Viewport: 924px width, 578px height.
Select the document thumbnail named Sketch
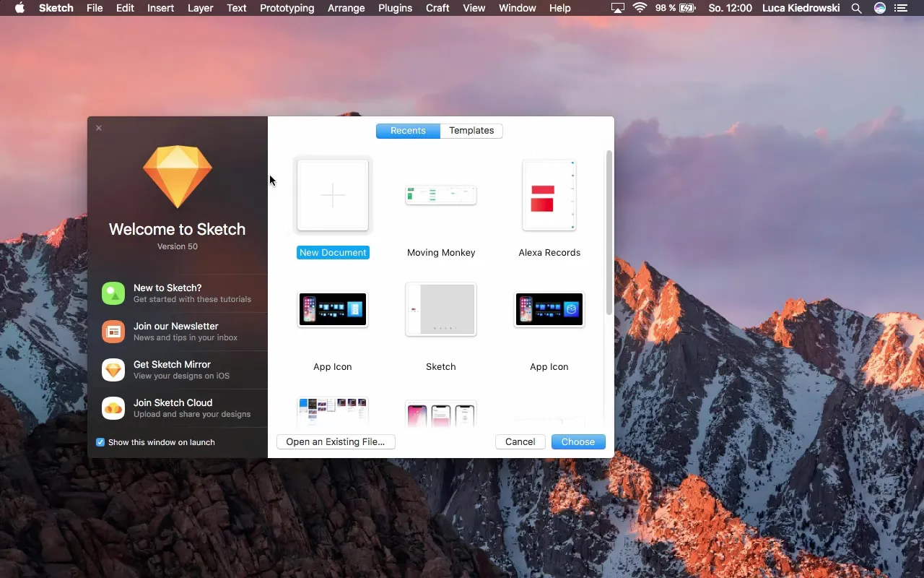click(441, 309)
